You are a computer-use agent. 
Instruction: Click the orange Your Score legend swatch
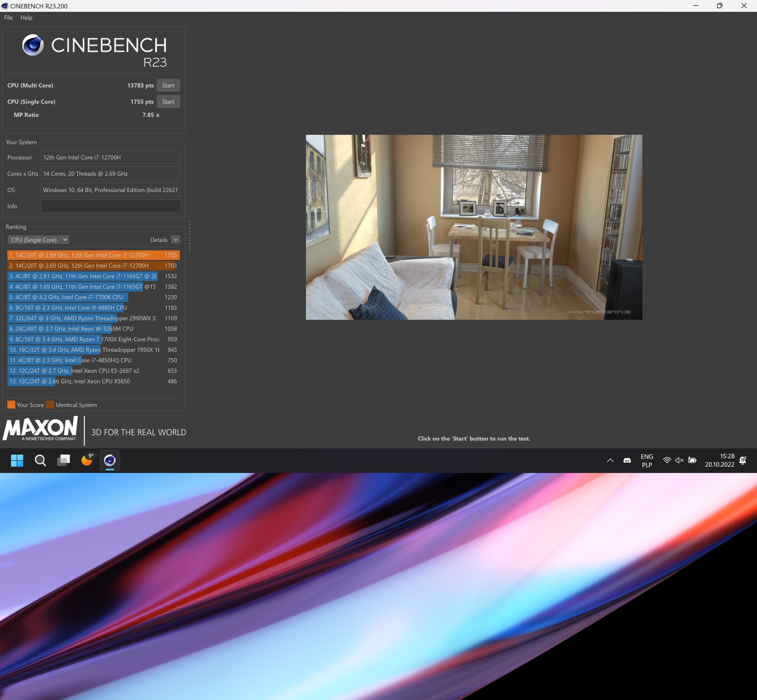point(11,405)
